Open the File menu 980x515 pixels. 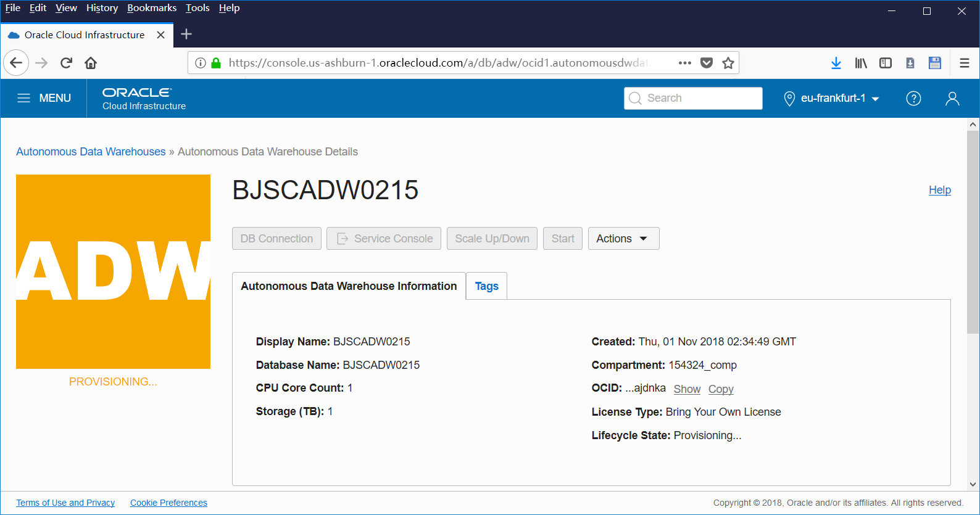point(13,8)
